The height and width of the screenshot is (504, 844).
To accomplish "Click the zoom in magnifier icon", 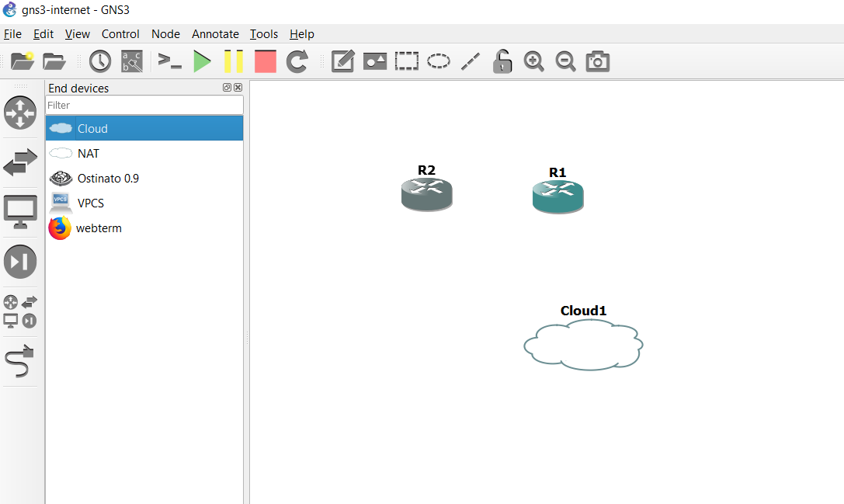I will click(x=534, y=61).
